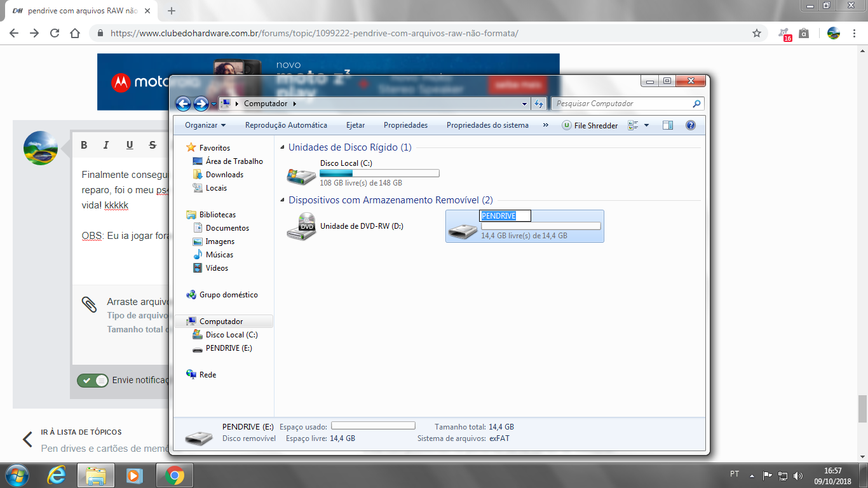Open File Shredder from the toolbar
The height and width of the screenshot is (488, 868).
(590, 125)
